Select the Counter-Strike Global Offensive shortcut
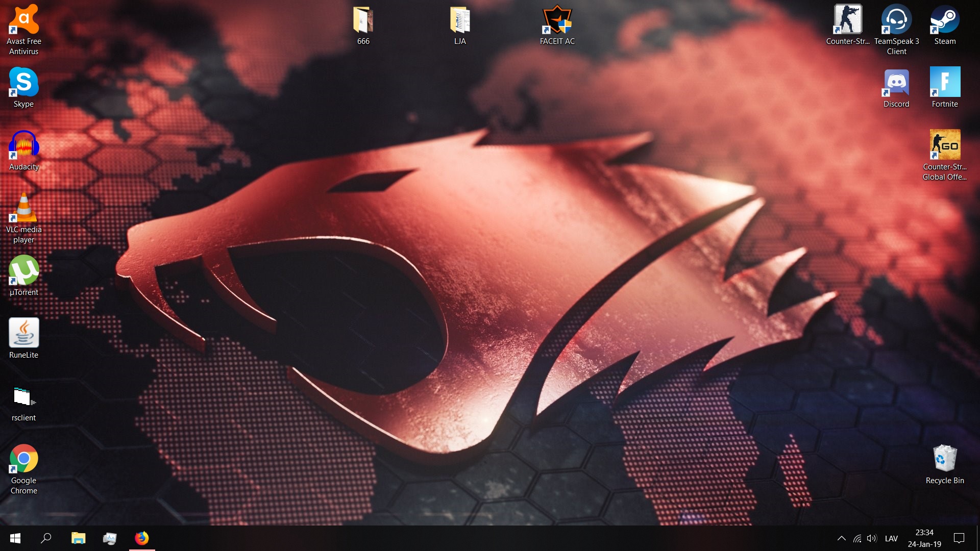 pos(945,155)
